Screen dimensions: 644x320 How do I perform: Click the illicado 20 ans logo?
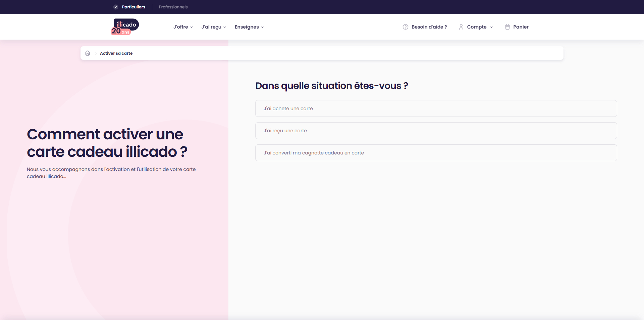coord(125,27)
